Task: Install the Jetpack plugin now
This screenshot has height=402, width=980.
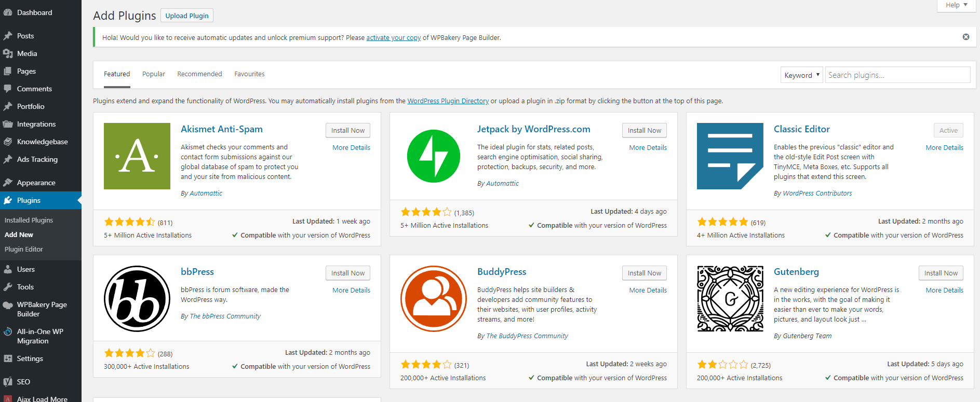Action: [x=645, y=130]
